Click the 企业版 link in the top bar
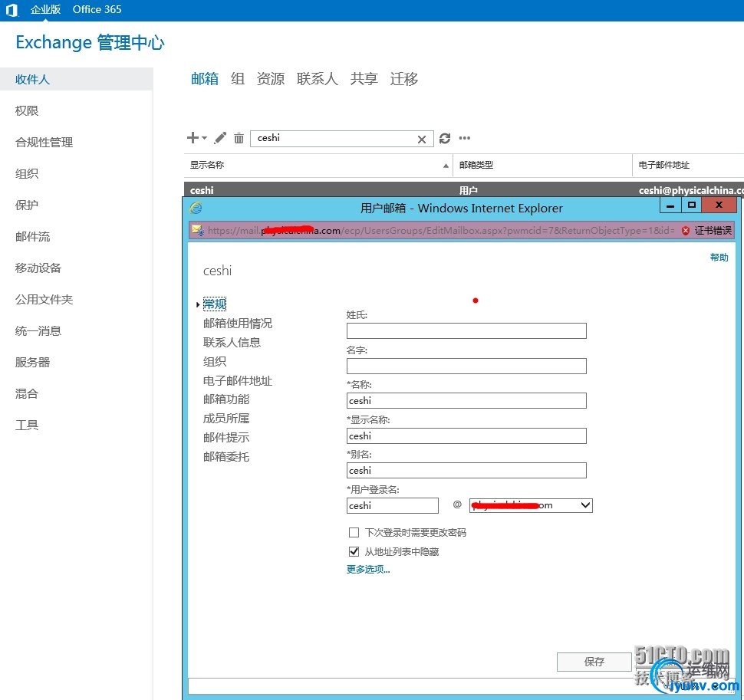The width and height of the screenshot is (744, 700). [45, 9]
